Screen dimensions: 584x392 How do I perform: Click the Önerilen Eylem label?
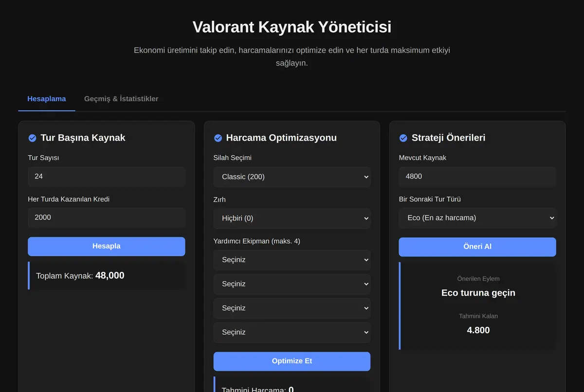478,279
